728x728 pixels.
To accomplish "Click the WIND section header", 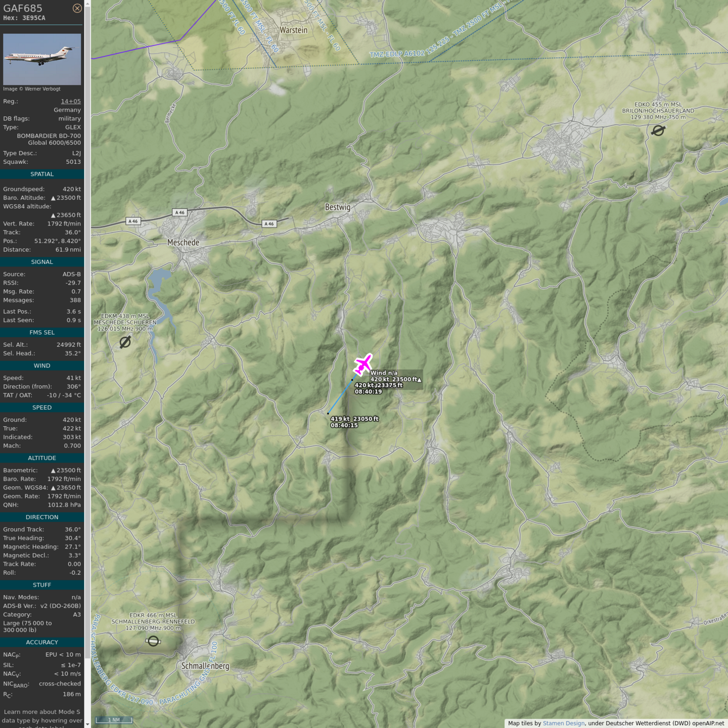I will click(x=42, y=366).
